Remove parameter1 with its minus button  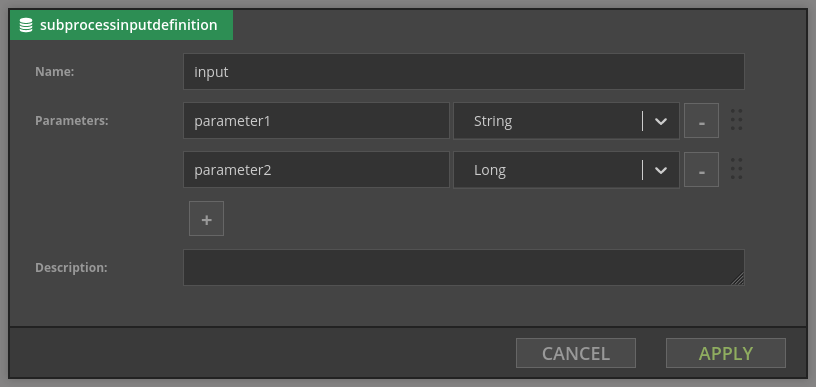coord(702,121)
